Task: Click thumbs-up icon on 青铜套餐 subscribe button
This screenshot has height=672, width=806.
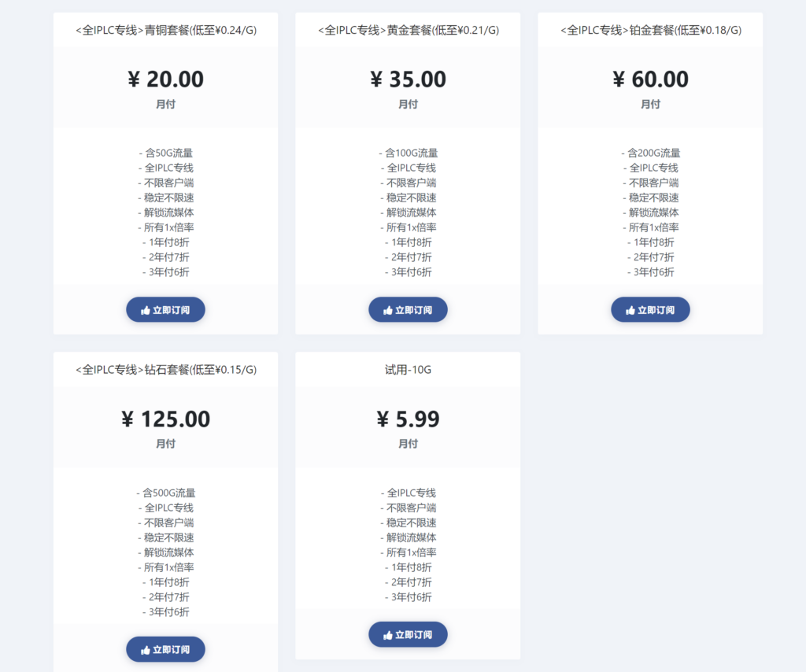Action: click(x=146, y=310)
